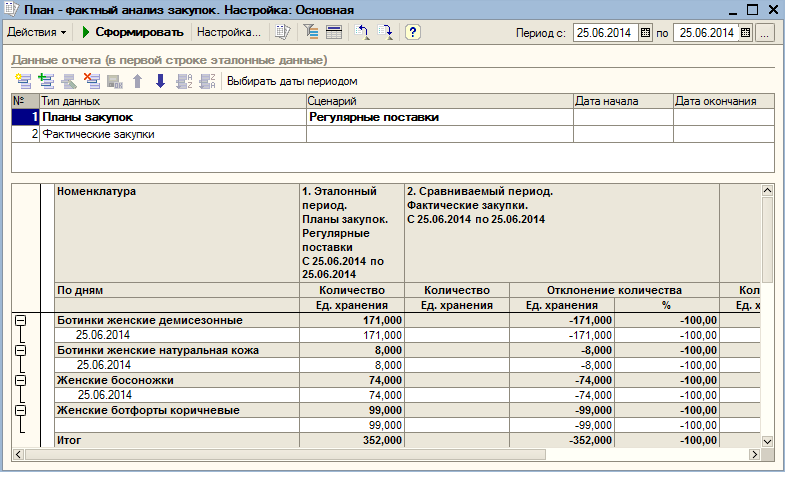Collapse the Женские босоножки group
785x484 pixels.
click(21, 380)
